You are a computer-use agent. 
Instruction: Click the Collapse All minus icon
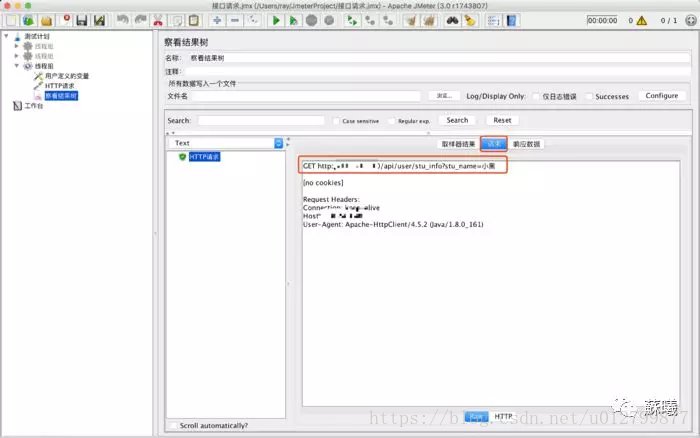point(235,21)
